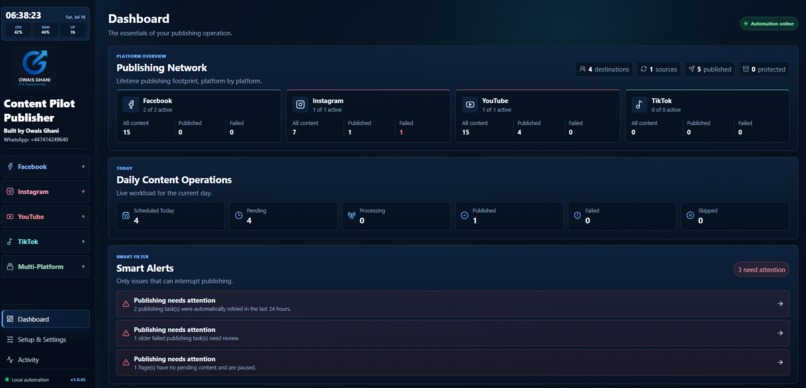Screen dimensions: 806x388
Task: Click the Scheduled Today calendar icon
Action: (x=126, y=216)
